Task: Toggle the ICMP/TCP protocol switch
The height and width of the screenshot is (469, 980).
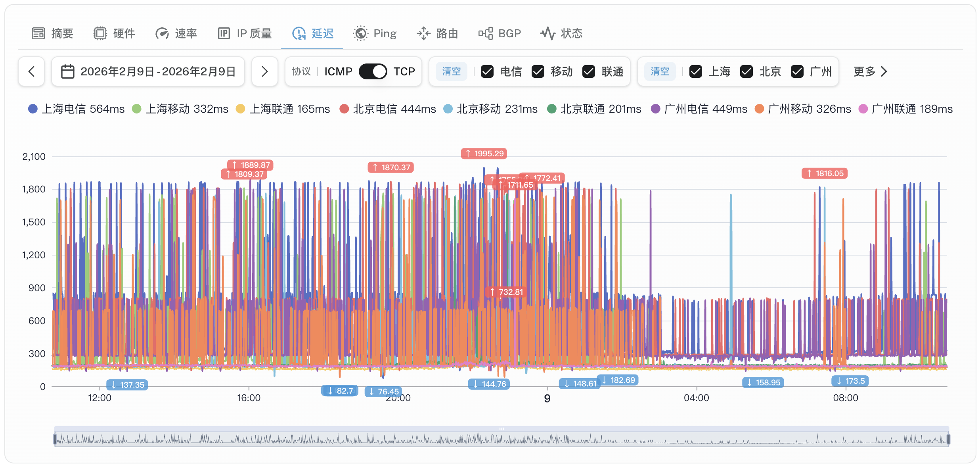Action: click(x=373, y=71)
